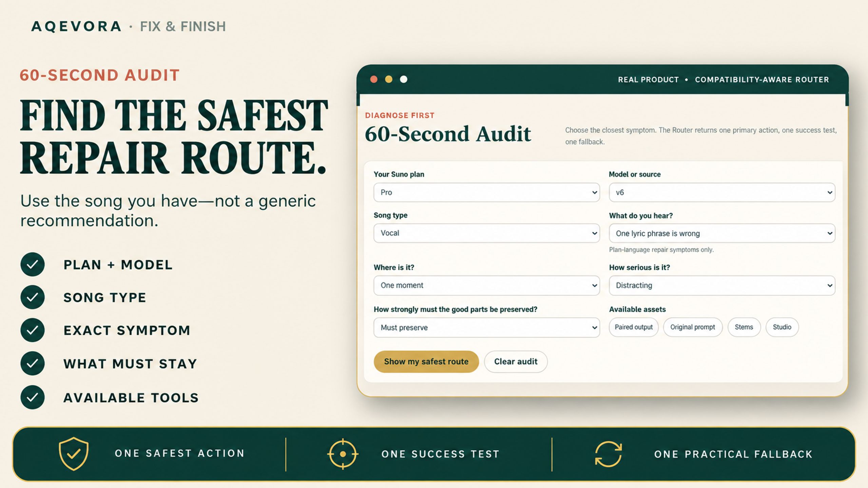
Task: Toggle the Studio asset chip
Action: (782, 327)
